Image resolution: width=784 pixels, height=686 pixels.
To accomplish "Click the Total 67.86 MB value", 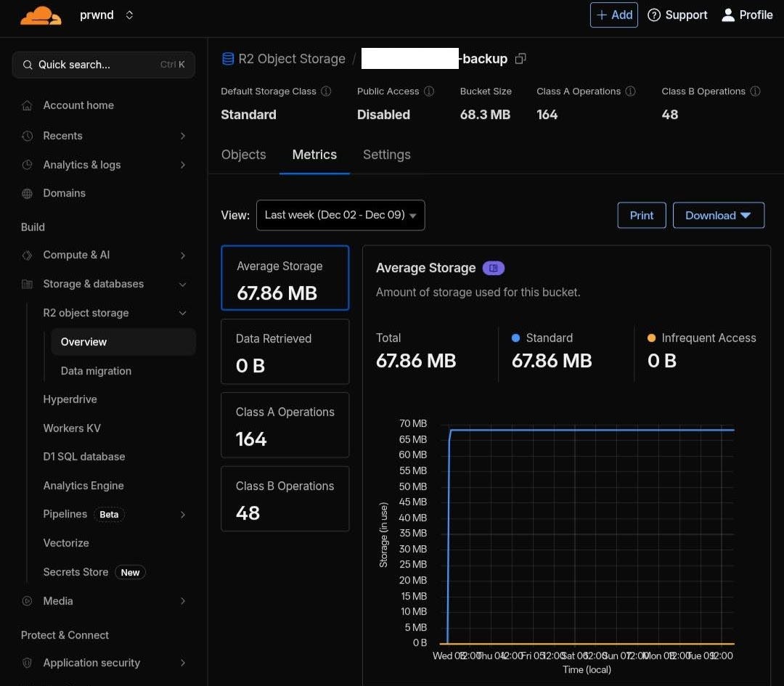I will 416,361.
